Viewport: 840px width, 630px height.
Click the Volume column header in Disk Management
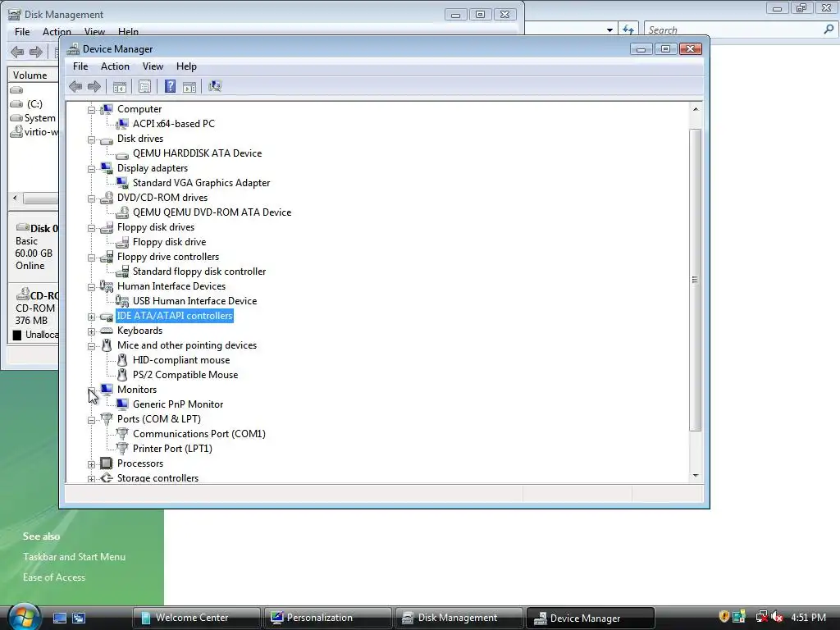(x=33, y=75)
